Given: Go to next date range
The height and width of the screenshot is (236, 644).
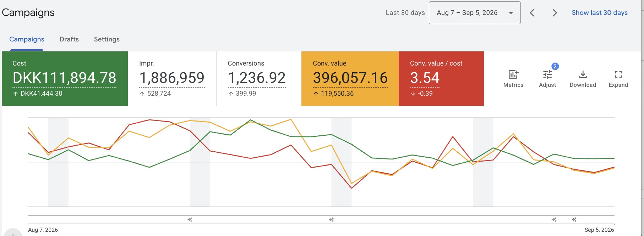Looking at the screenshot, I should 555,13.
